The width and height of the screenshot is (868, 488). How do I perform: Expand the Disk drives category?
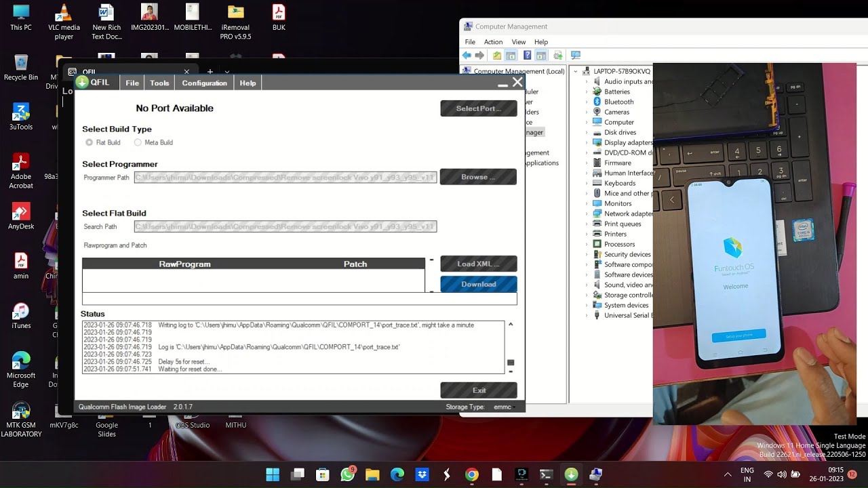[x=588, y=132]
